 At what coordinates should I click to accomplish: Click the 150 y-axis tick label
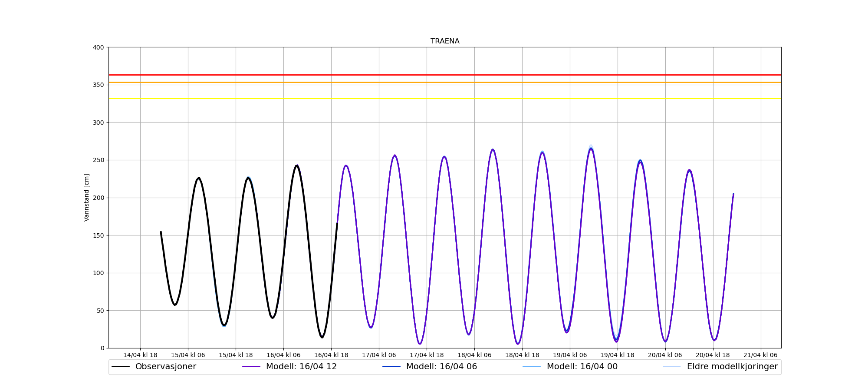(99, 235)
